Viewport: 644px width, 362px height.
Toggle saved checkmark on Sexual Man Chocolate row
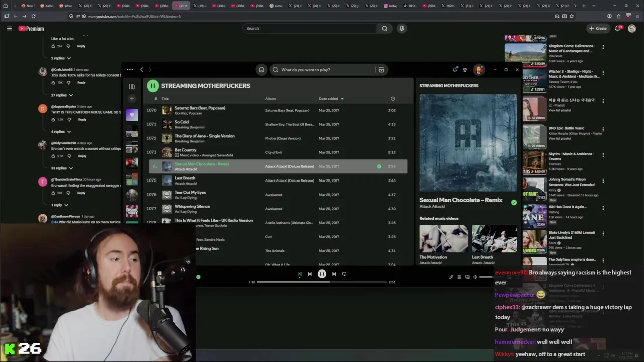click(379, 166)
